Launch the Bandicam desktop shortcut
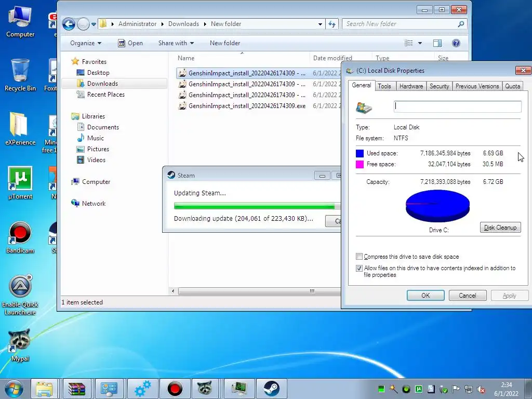 tap(20, 237)
